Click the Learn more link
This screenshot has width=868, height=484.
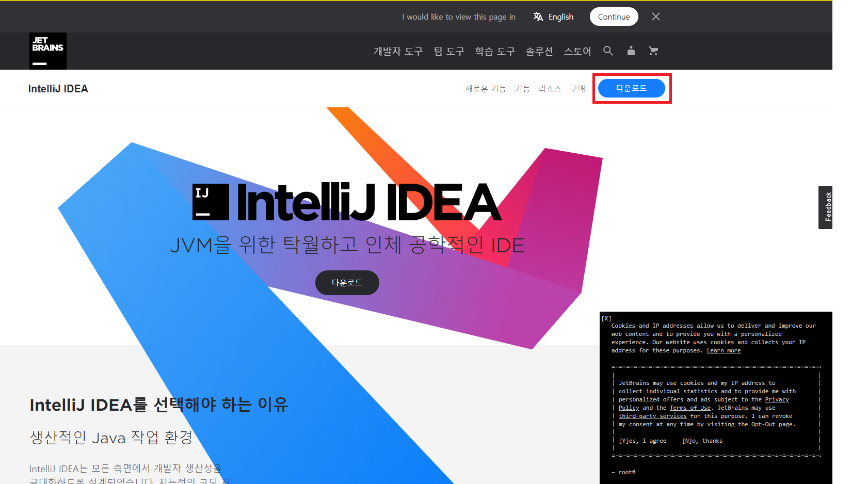pos(724,350)
